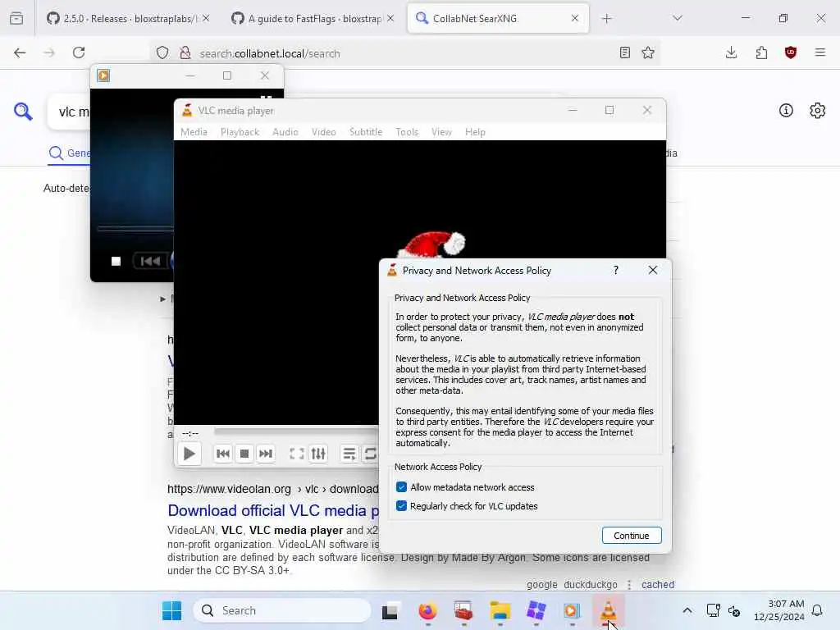Click VLC previous media button
The height and width of the screenshot is (630, 840).
click(223, 454)
